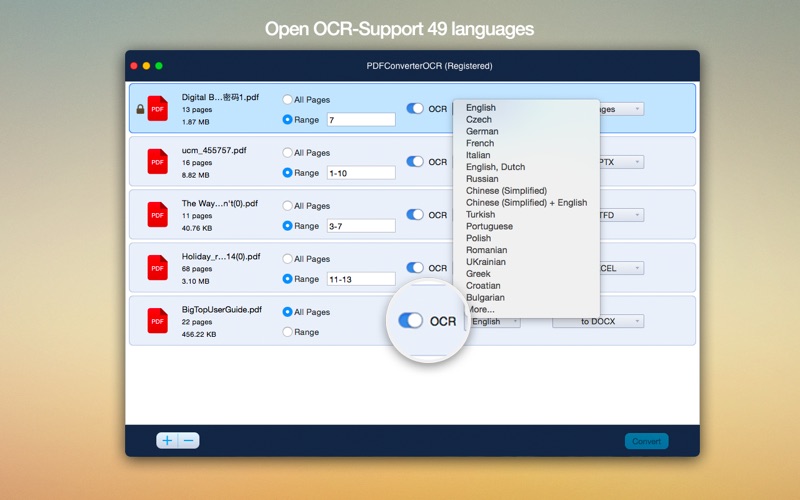Open the 'to DOCX' format dropdown
Screen dimensions: 800x500
pos(598,321)
